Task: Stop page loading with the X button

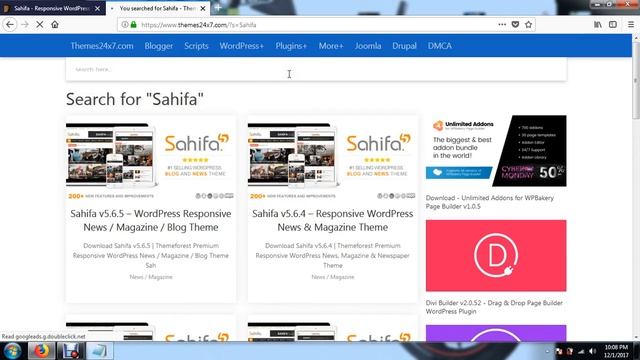Action: click(40, 25)
